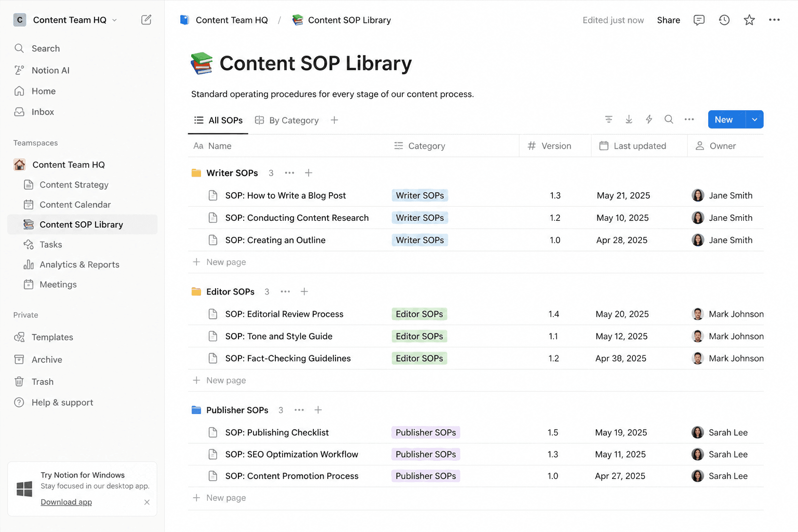Add a page to Writer SOPs group
This screenshot has width=798, height=532.
(x=308, y=173)
